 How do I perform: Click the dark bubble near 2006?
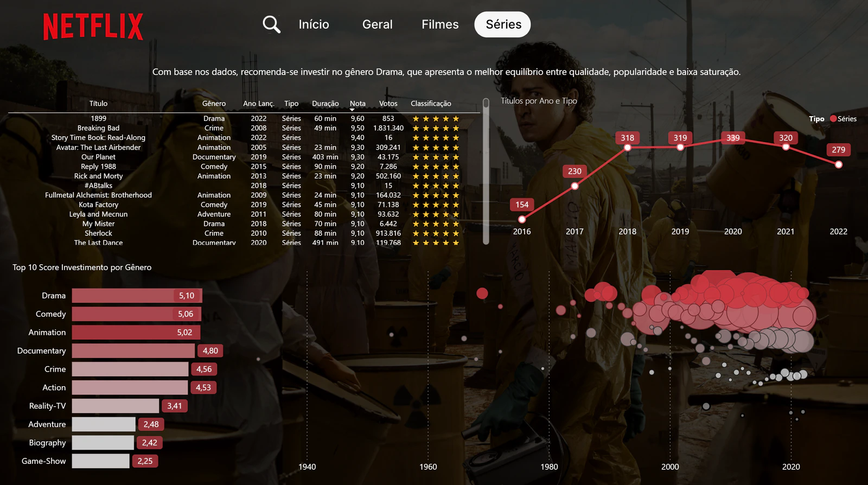coord(706,406)
